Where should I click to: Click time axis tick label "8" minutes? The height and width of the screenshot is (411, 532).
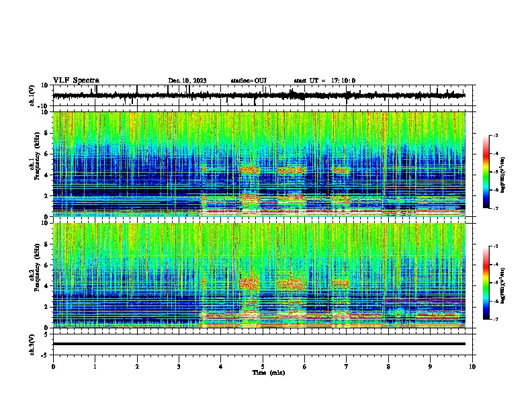[x=388, y=367]
